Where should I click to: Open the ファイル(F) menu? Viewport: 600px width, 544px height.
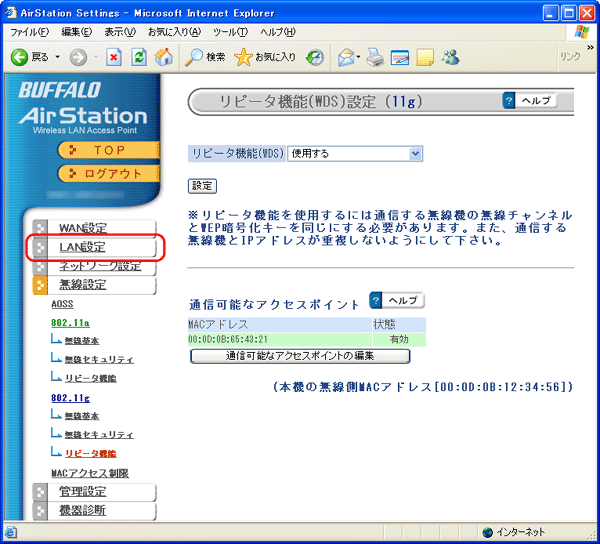click(x=29, y=32)
